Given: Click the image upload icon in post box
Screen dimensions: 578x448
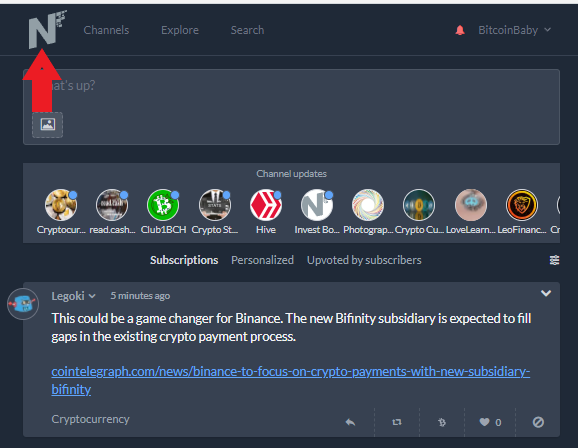Looking at the screenshot, I should tap(48, 125).
